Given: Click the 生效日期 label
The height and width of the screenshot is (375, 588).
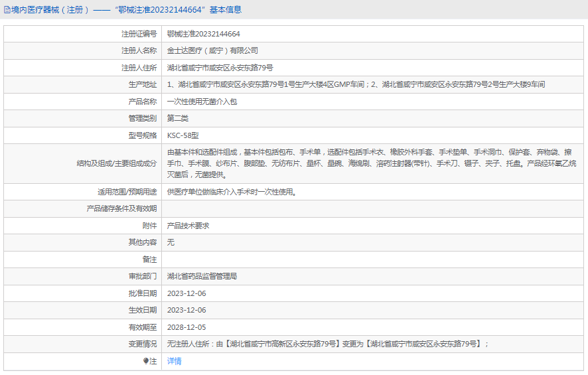Looking at the screenshot, I should 143,310.
